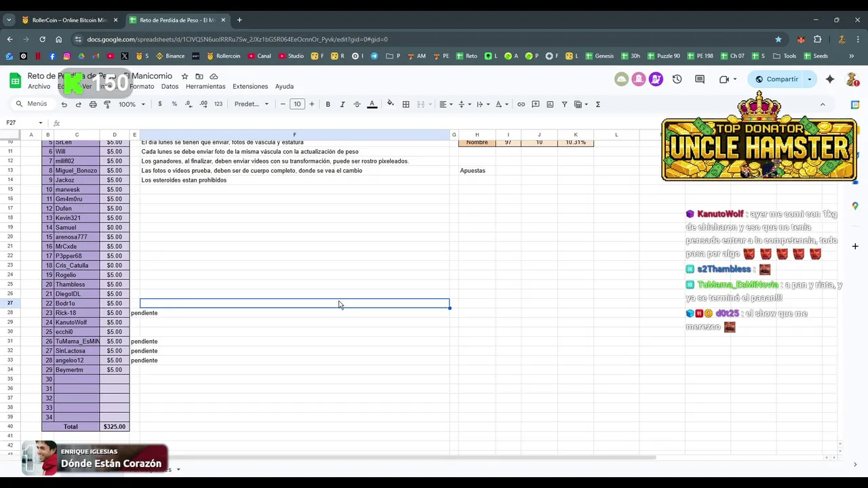Open the Genesis bookmark

(x=599, y=56)
